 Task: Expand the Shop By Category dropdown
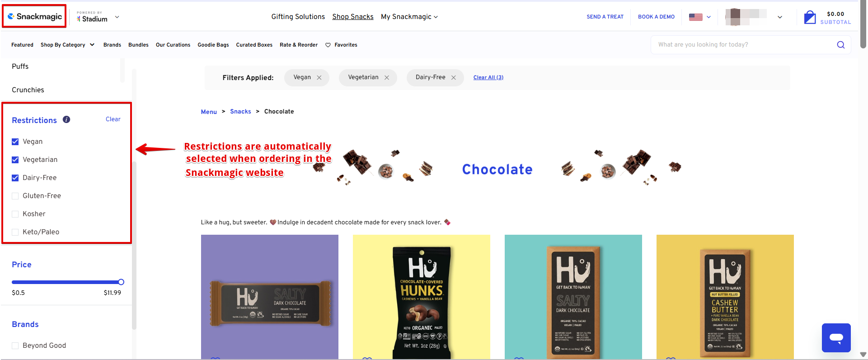click(x=67, y=45)
